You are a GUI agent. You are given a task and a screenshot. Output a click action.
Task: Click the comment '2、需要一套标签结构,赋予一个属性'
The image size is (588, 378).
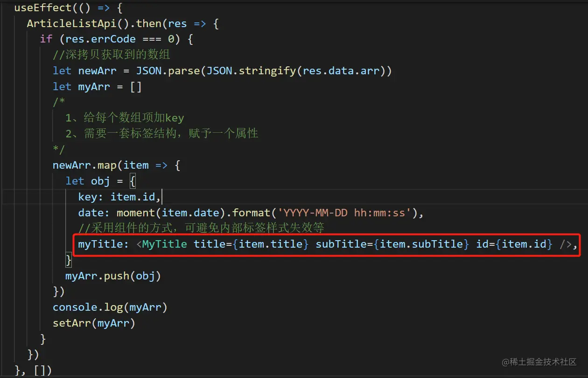[162, 134]
